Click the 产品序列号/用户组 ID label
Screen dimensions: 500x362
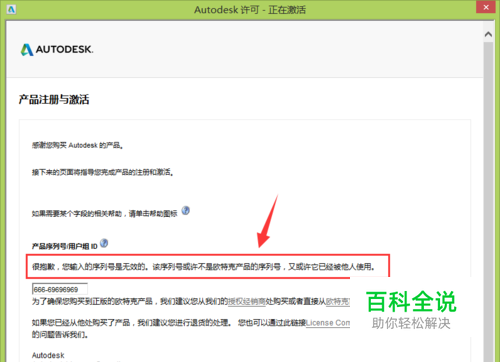(64, 246)
